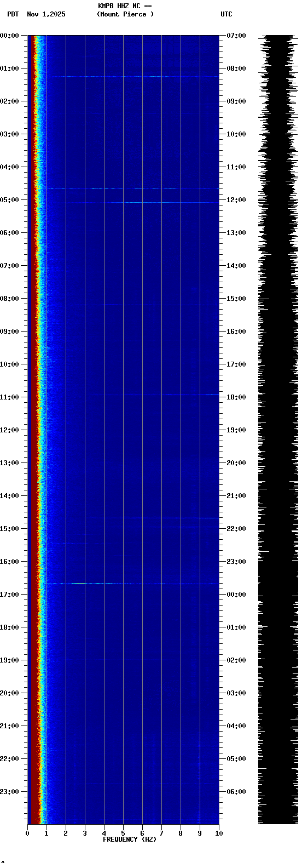The image size is (302, 868).
Task: Click the 'UTC' timezone label
Action: click(x=226, y=14)
